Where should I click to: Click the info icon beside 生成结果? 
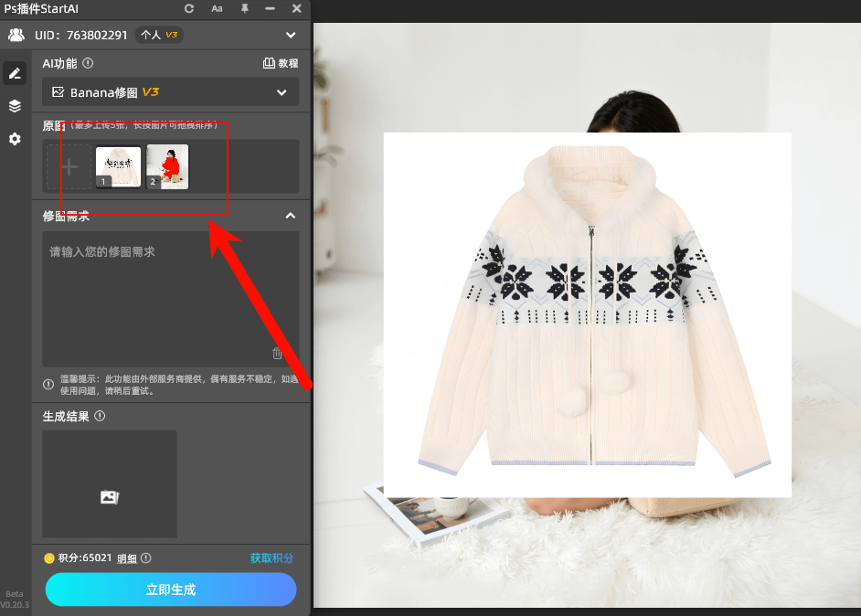tap(100, 416)
